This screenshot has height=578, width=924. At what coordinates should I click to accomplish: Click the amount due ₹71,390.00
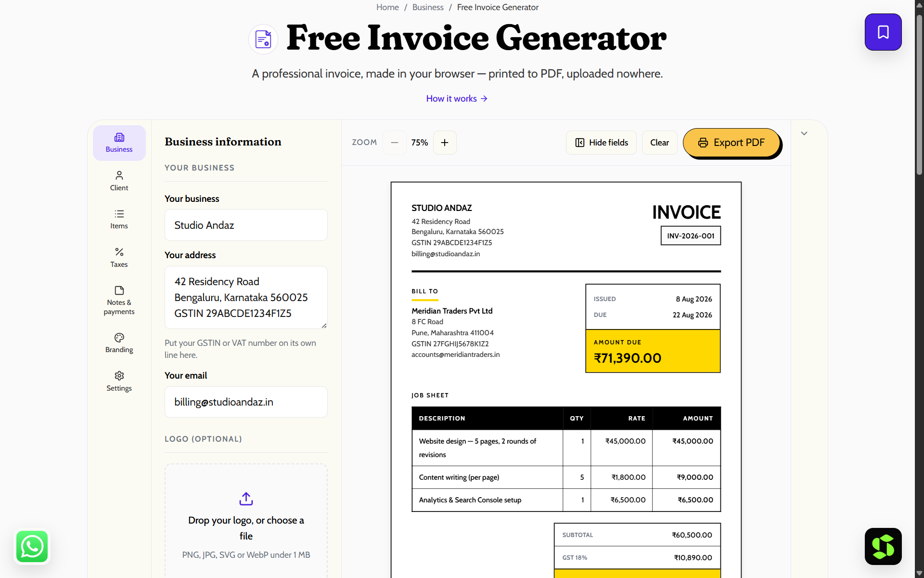[628, 358]
